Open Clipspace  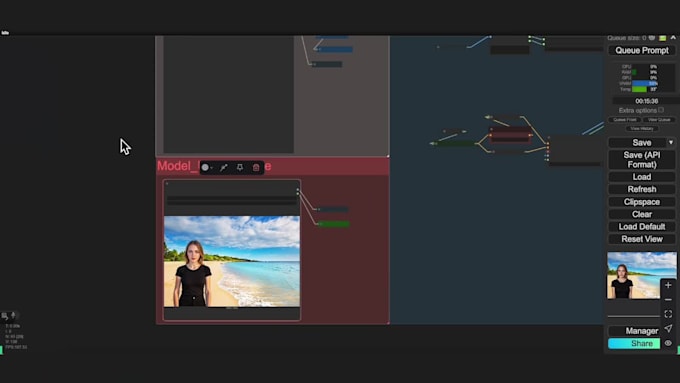[x=642, y=202]
